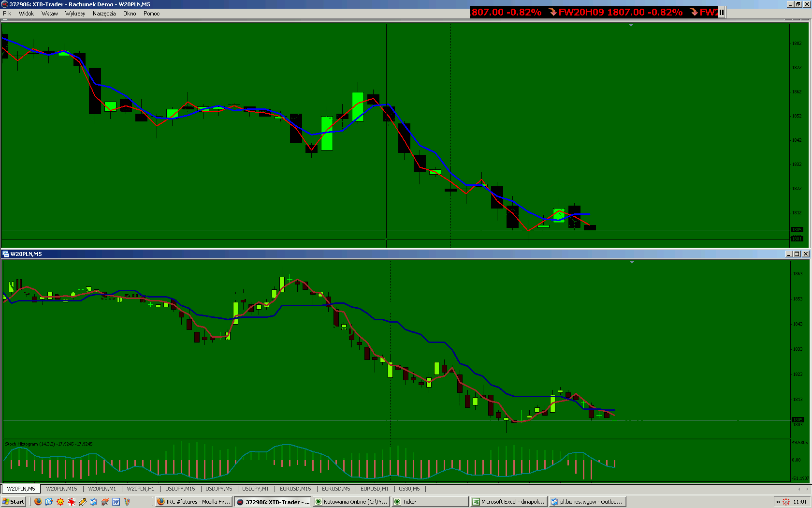812x508 pixels.
Task: Switch to the EURUSD,M1 chart tab
Action: pos(374,489)
